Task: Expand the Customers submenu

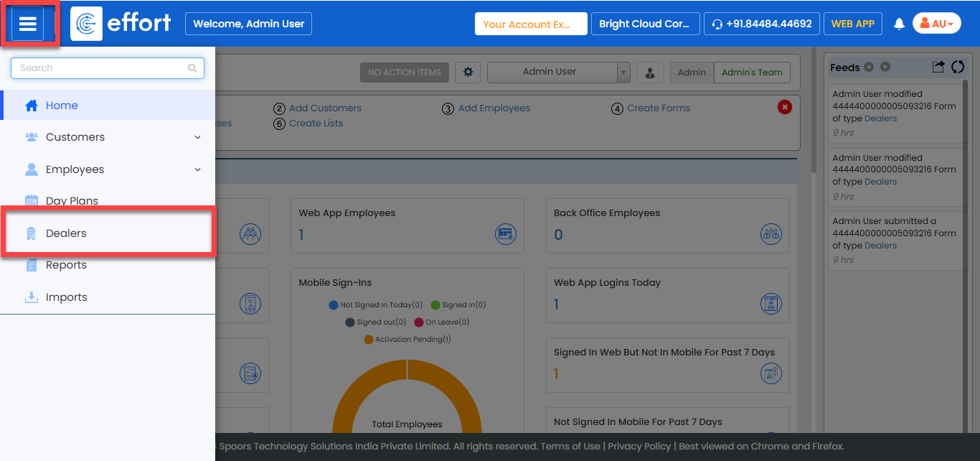Action: click(197, 137)
